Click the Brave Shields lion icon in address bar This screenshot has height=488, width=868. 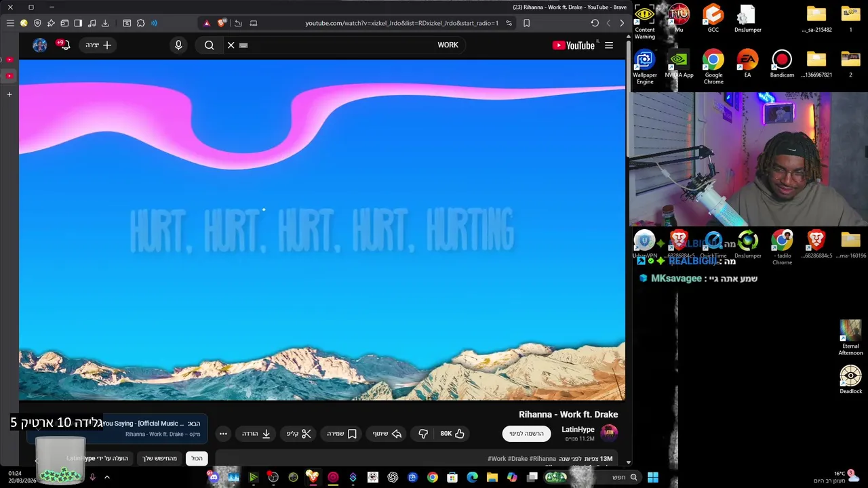221,23
